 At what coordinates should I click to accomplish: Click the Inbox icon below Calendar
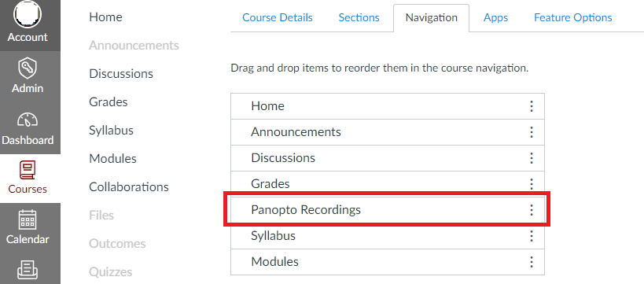tap(28, 270)
